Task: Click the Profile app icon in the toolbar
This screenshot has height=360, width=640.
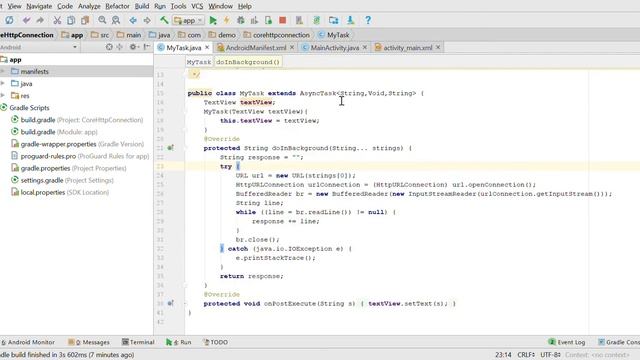Action: [x=254, y=20]
